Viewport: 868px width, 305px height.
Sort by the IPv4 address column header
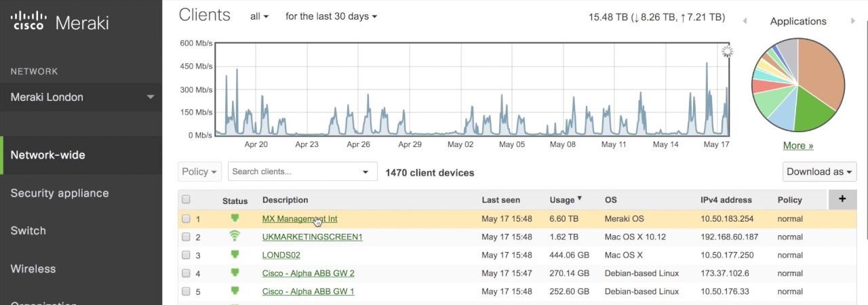point(726,200)
